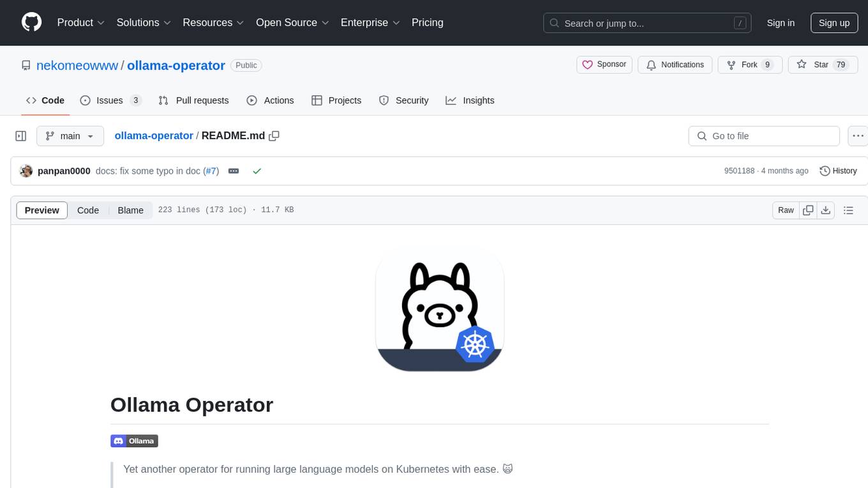The width and height of the screenshot is (868, 488).
Task: Select the Blame view mode
Action: click(x=130, y=210)
